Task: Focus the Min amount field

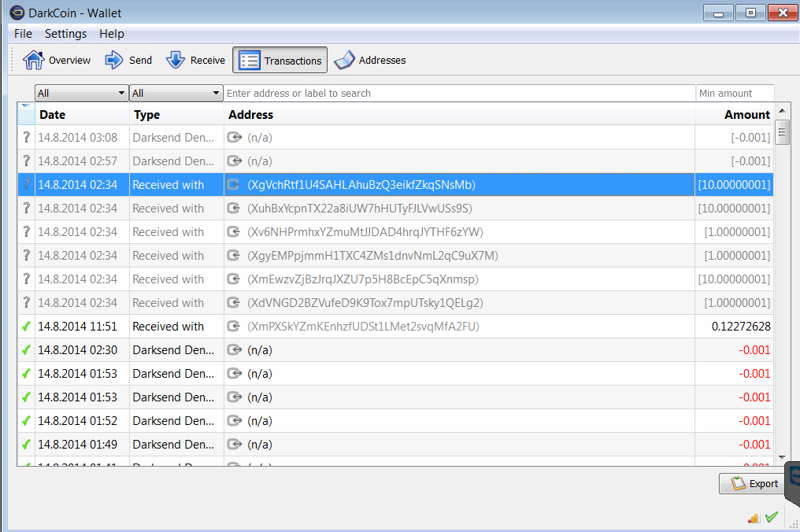Action: pos(735,93)
